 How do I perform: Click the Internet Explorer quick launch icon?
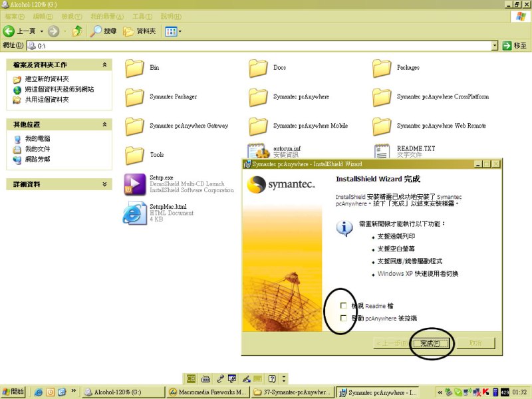[39, 392]
